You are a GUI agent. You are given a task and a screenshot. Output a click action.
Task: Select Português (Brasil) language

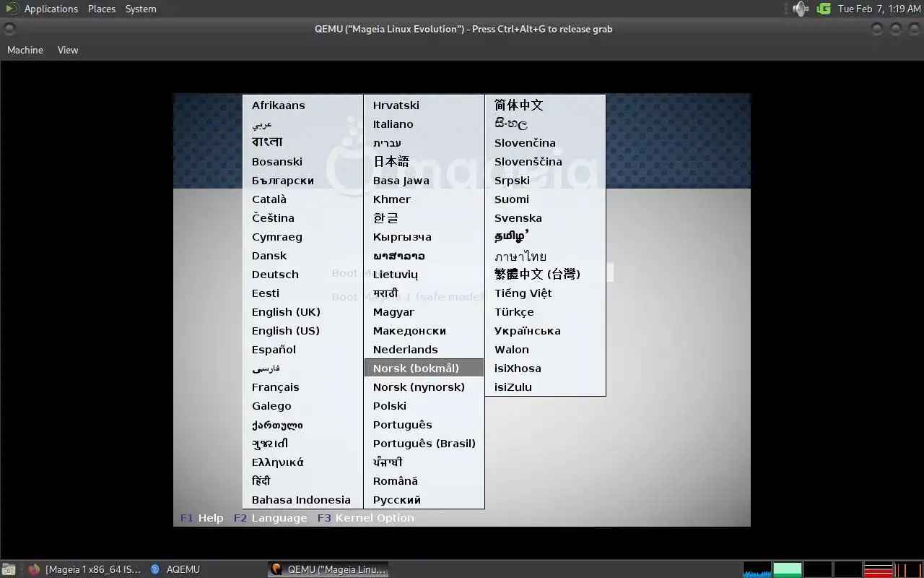click(424, 444)
